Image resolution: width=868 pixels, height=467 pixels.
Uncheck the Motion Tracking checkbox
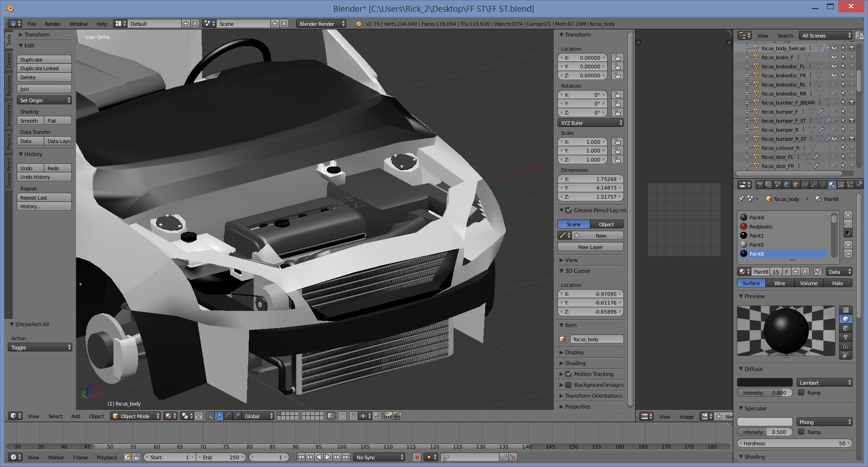[x=569, y=374]
